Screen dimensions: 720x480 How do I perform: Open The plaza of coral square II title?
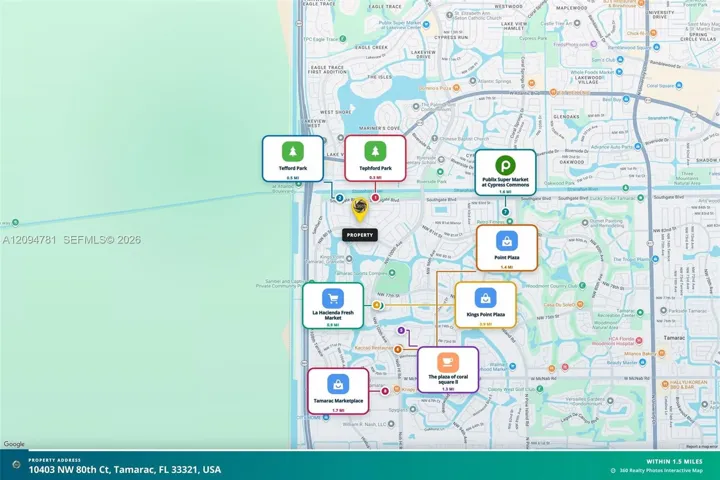(448, 379)
